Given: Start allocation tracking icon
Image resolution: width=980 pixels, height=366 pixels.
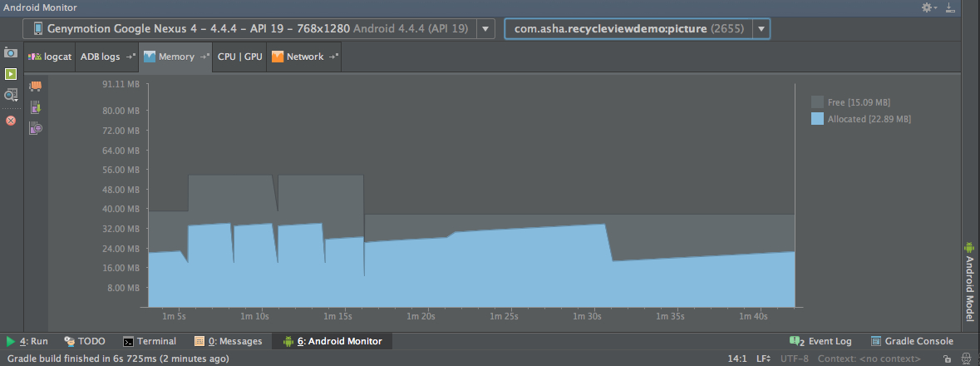Looking at the screenshot, I should 36,128.
